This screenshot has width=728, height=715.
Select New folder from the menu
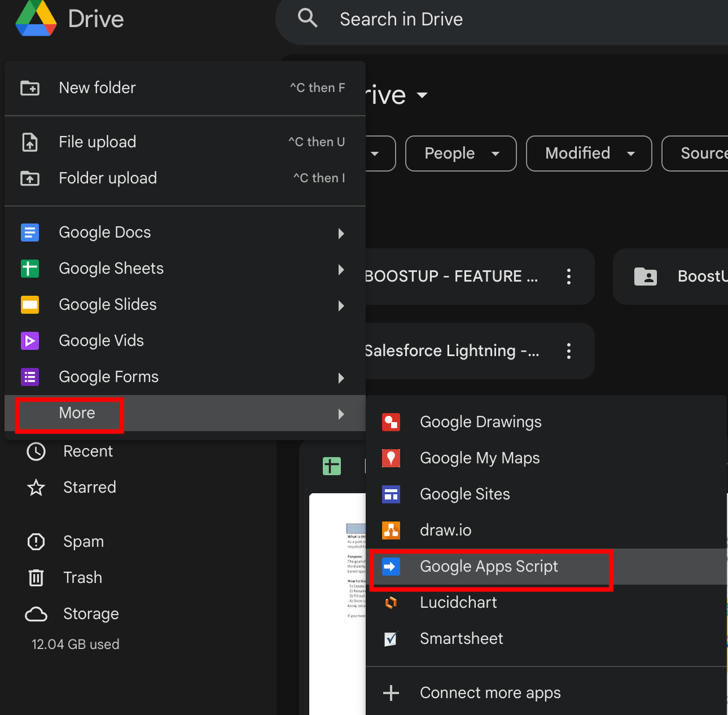(185, 88)
